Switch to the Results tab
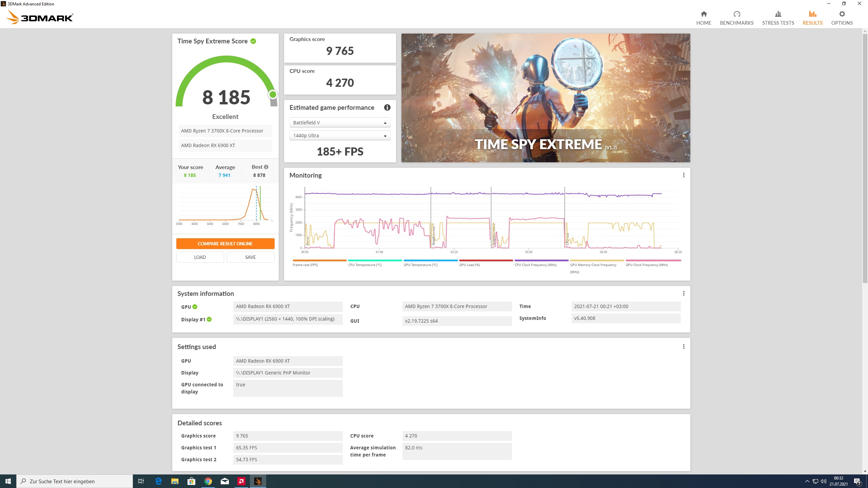868x488 pixels. tap(812, 18)
